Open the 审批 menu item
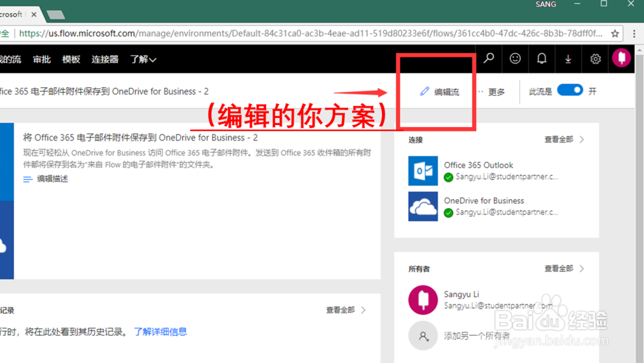The image size is (644, 363). coord(42,59)
